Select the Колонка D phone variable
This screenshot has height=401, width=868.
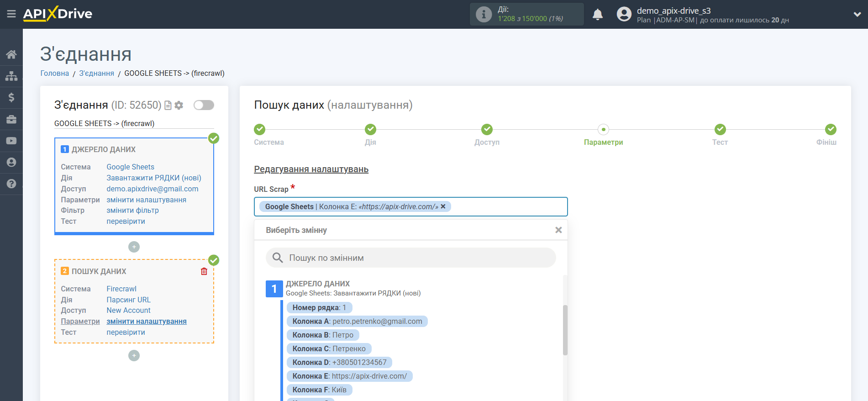click(x=339, y=363)
